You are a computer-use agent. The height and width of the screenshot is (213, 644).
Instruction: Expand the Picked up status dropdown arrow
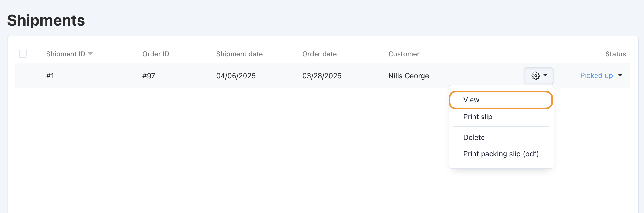tap(620, 75)
